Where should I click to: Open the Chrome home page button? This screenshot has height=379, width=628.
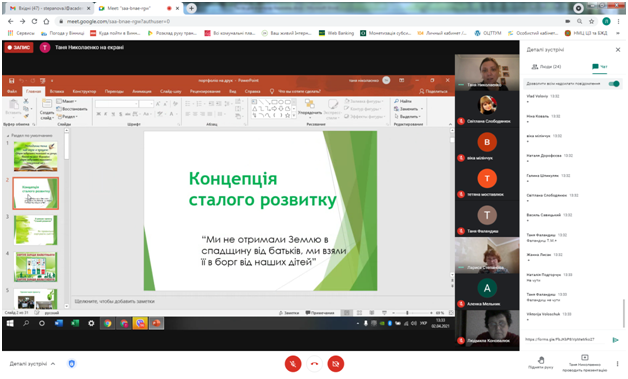tap(46, 21)
